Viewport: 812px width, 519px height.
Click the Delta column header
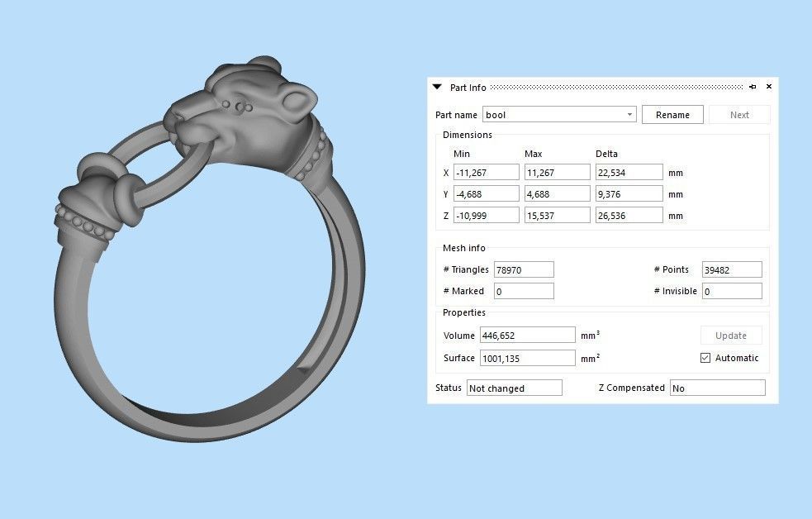pos(606,154)
